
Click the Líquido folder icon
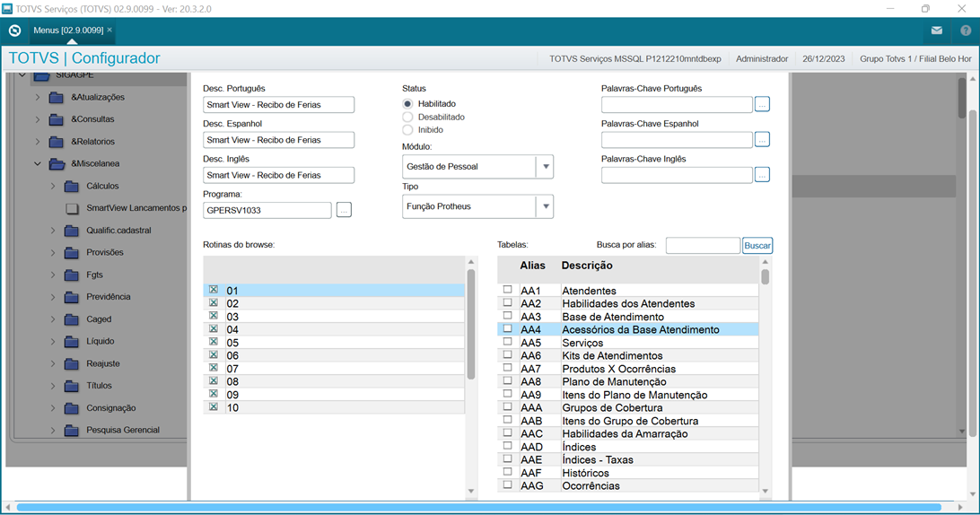click(x=72, y=341)
